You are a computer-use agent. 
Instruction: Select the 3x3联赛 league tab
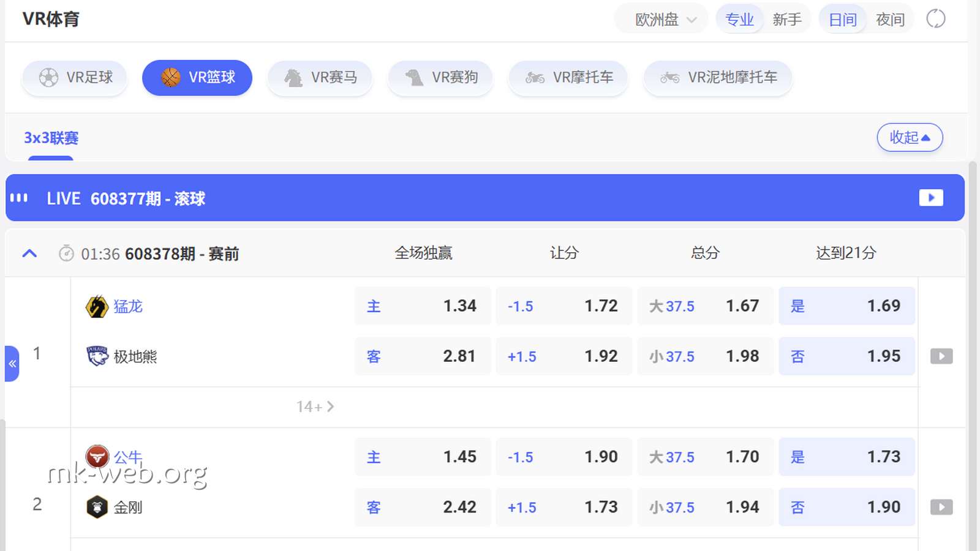(x=51, y=138)
